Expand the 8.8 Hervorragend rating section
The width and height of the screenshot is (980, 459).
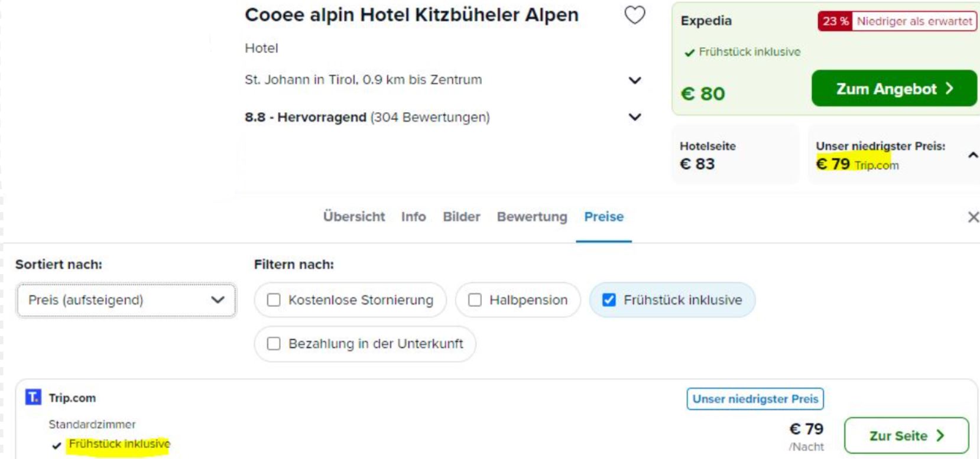[635, 117]
